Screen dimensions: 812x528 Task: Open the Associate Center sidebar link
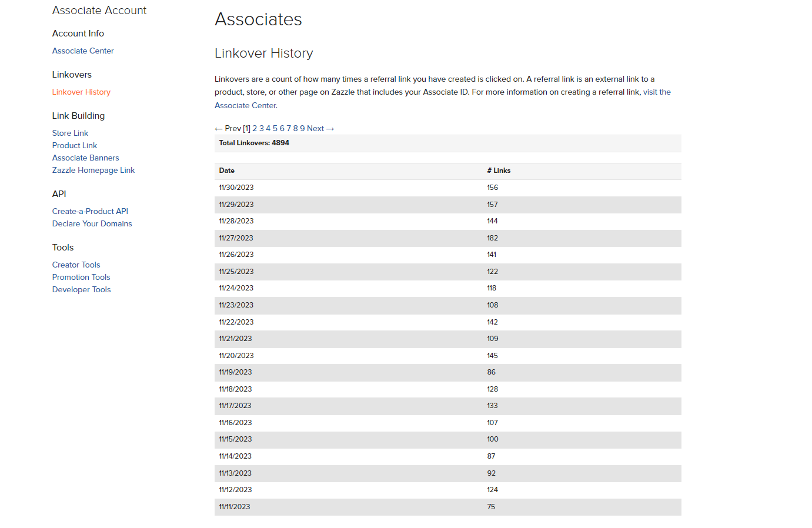(83, 51)
